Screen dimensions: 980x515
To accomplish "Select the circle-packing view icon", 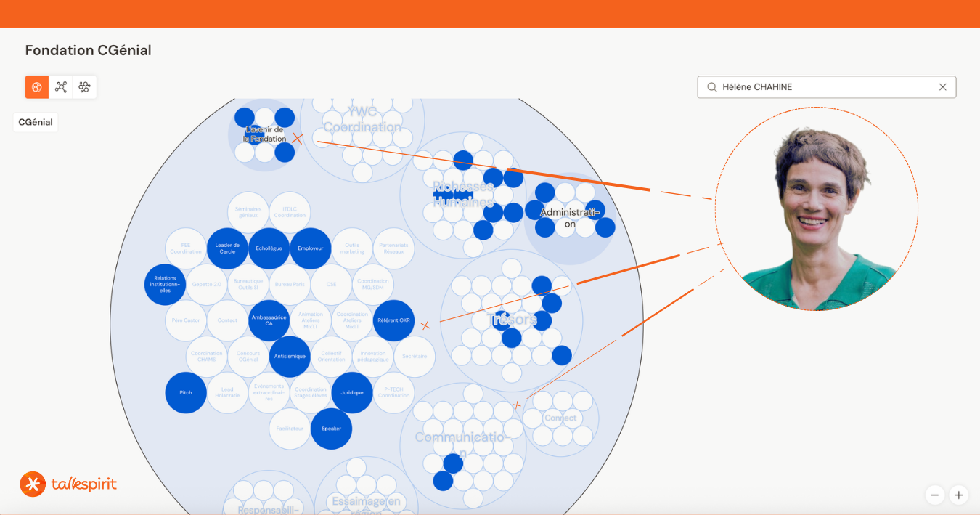I will (37, 87).
